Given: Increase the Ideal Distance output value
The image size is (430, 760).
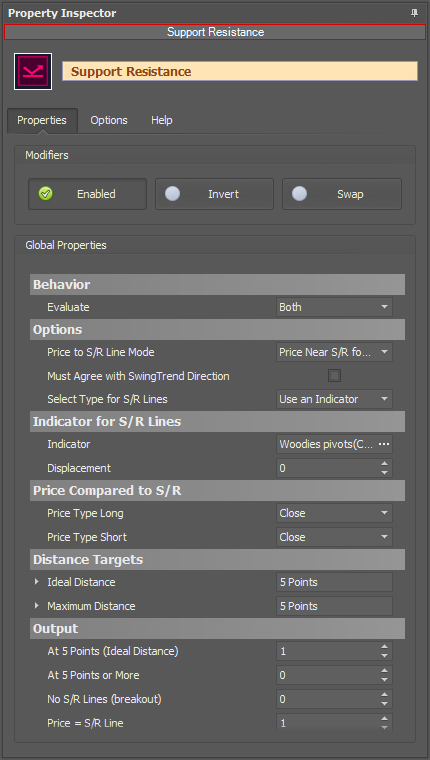Looking at the screenshot, I should pos(384,647).
